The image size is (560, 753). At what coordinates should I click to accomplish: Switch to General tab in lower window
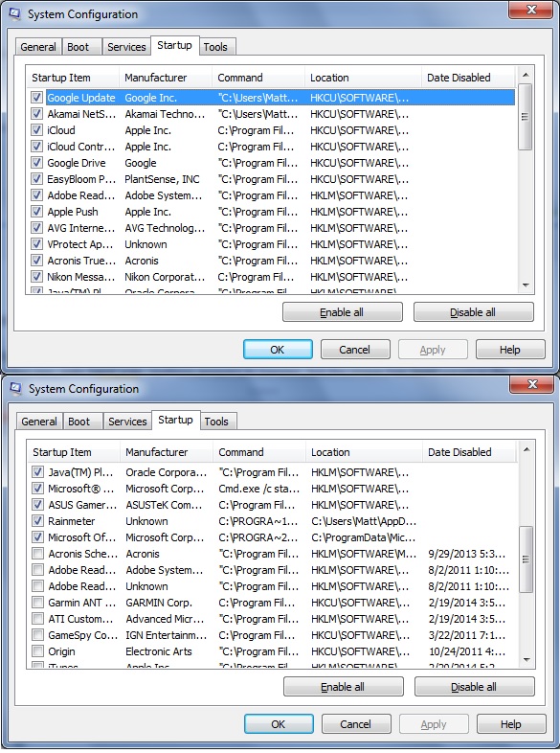click(x=39, y=422)
